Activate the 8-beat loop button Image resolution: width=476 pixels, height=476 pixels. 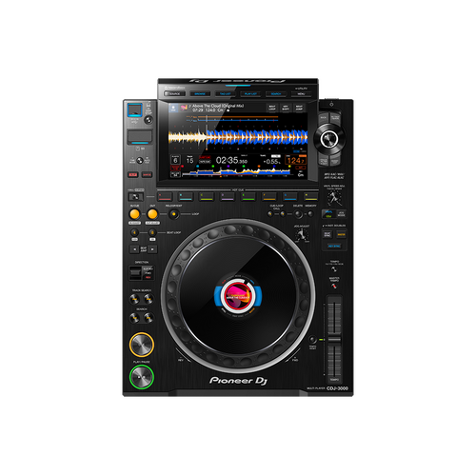[152, 232]
